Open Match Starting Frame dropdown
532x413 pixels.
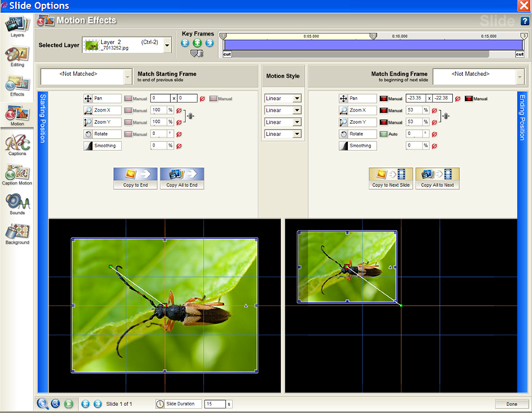[x=128, y=77]
